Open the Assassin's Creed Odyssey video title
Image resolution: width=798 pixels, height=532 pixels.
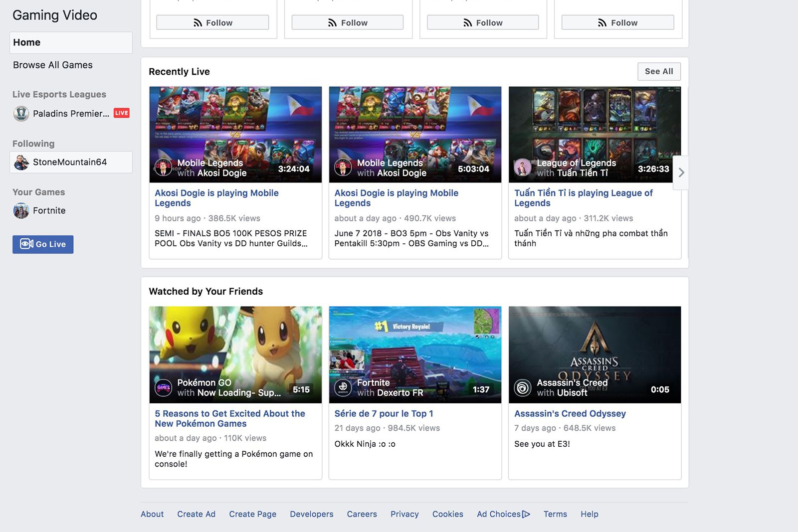coord(570,413)
